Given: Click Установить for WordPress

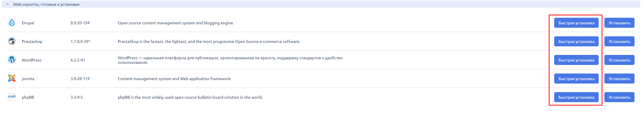Looking at the screenshot, I should (619, 60).
